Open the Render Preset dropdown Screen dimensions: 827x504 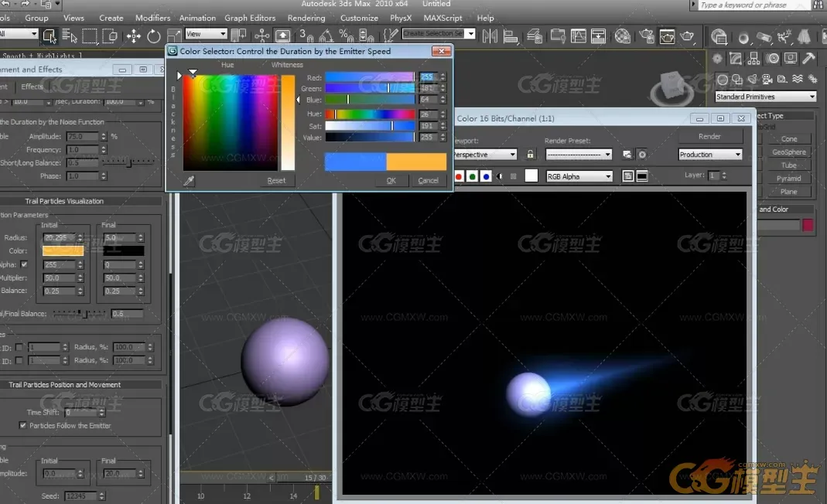pos(579,155)
